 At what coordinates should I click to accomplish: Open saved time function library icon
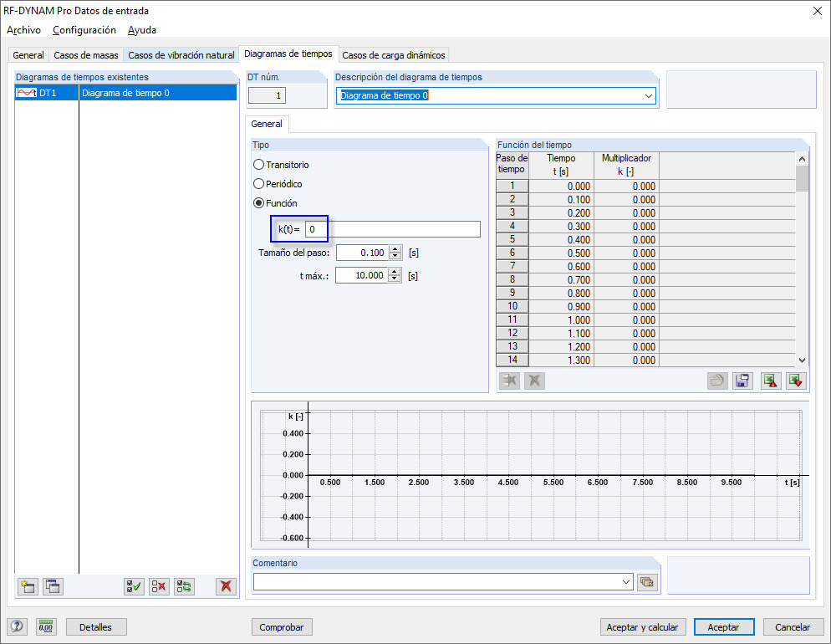(717, 381)
